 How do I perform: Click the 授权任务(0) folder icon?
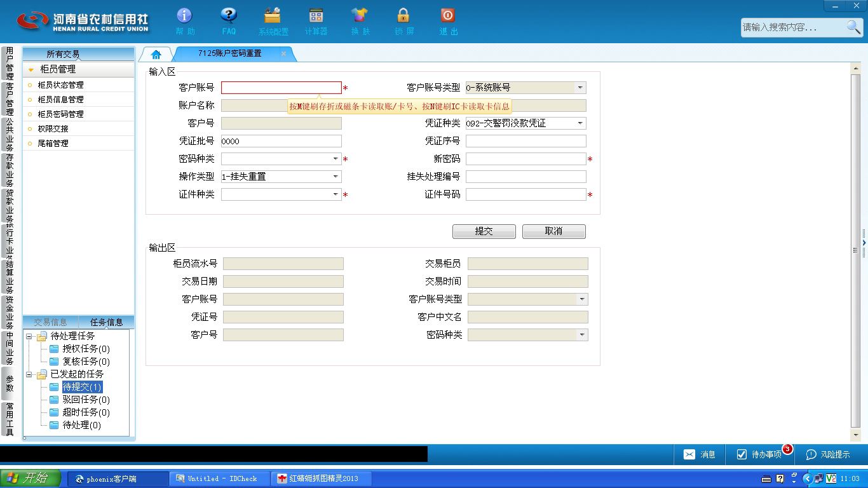[54, 349]
